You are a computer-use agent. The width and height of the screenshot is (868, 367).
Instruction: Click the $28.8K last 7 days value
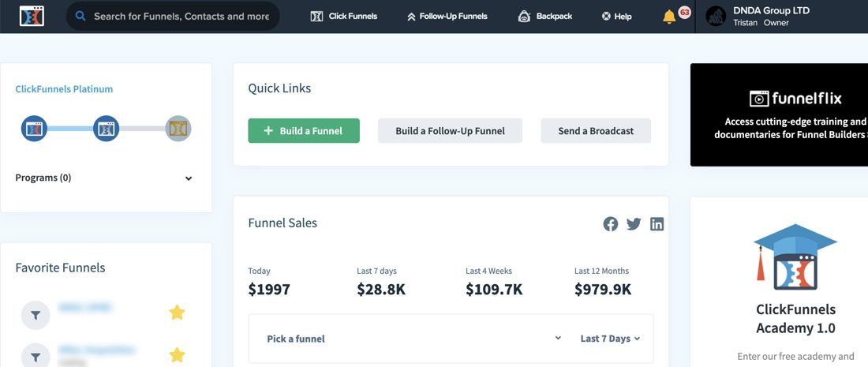[x=381, y=289]
